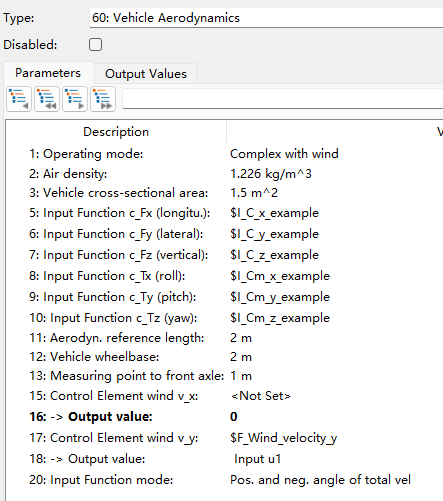
Task: Select the Not Set wind v_x control element
Action: tap(260, 396)
